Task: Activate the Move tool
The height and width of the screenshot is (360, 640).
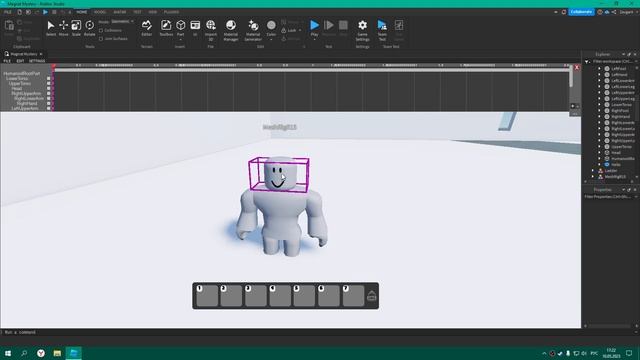Action: 63,28
